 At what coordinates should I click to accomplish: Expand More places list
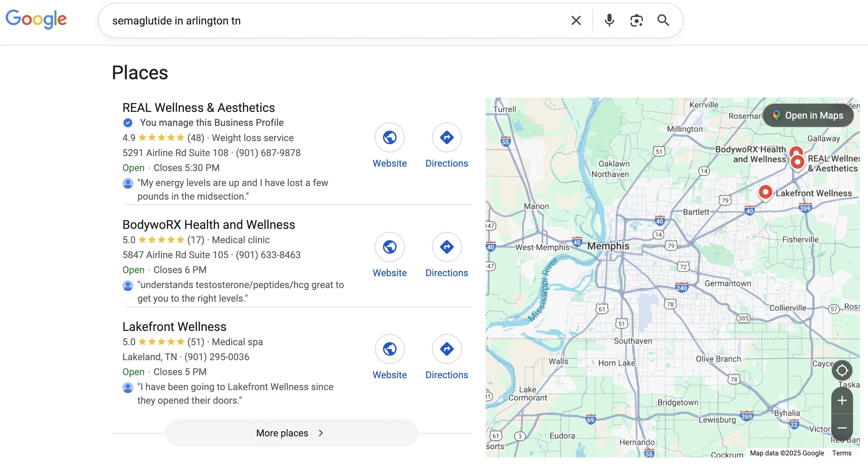pos(291,433)
